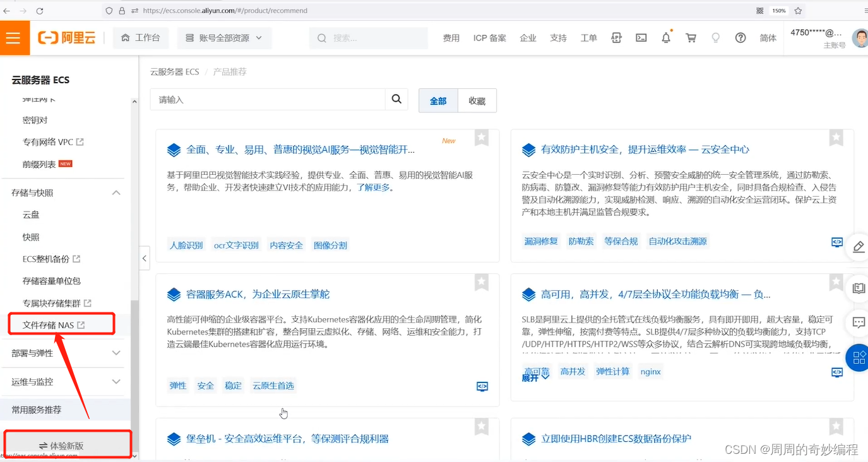Click browser back arrow

tap(7, 11)
